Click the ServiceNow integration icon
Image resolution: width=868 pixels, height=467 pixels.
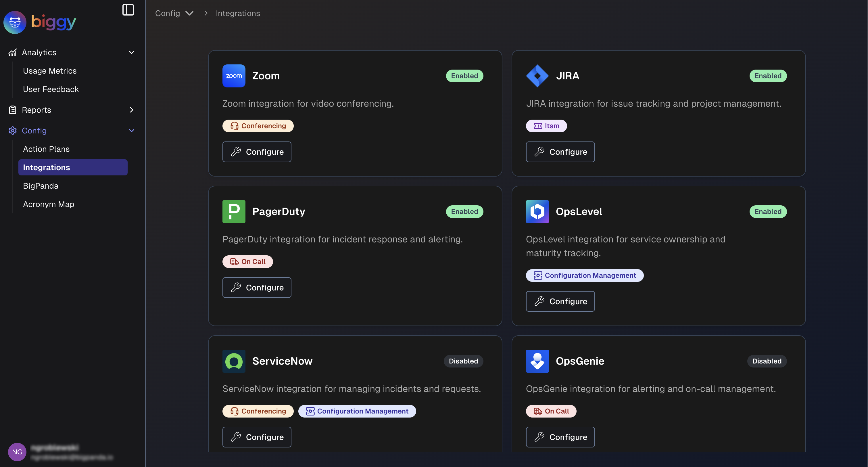click(x=234, y=361)
